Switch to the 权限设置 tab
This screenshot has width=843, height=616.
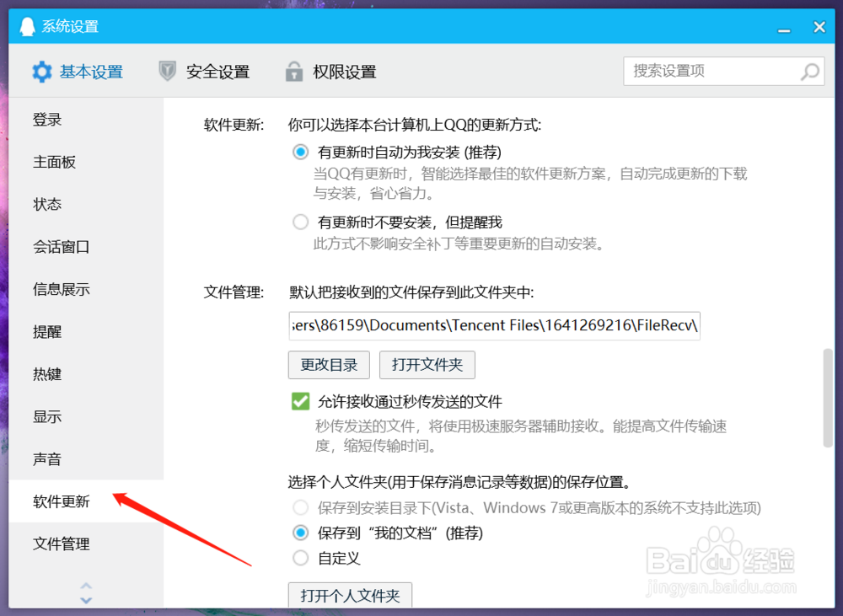[330, 72]
